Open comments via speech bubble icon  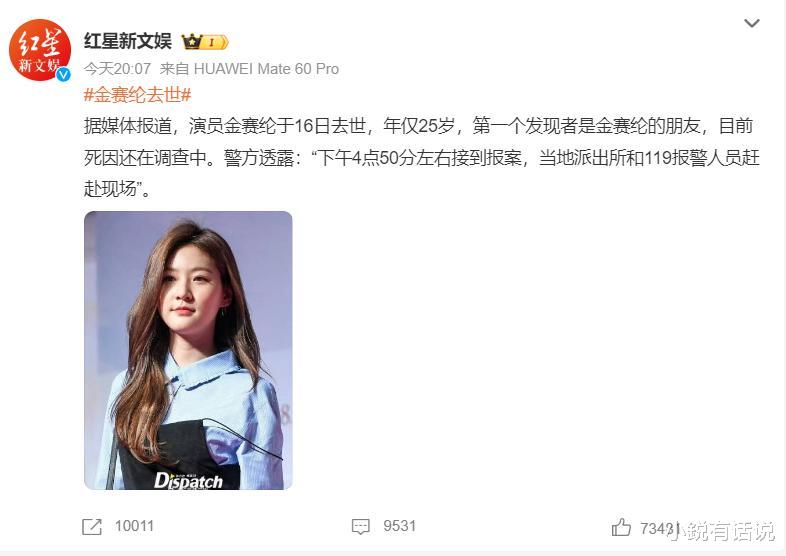click(x=360, y=527)
